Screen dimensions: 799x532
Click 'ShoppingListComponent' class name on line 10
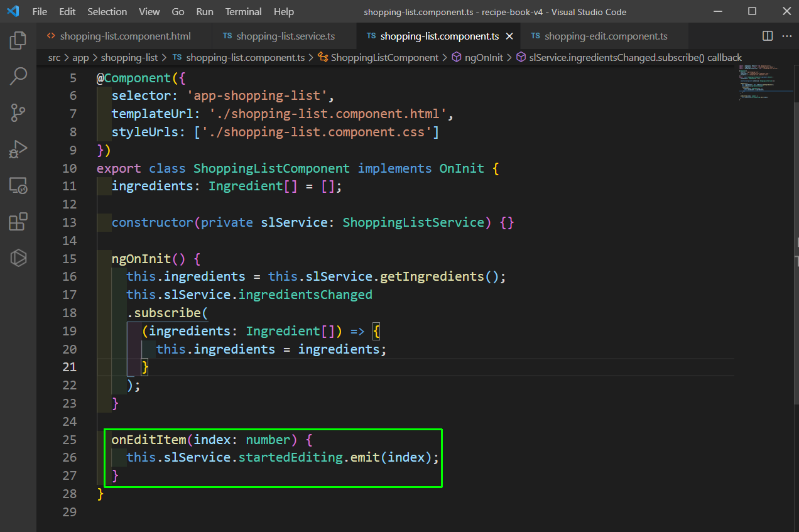point(271,168)
